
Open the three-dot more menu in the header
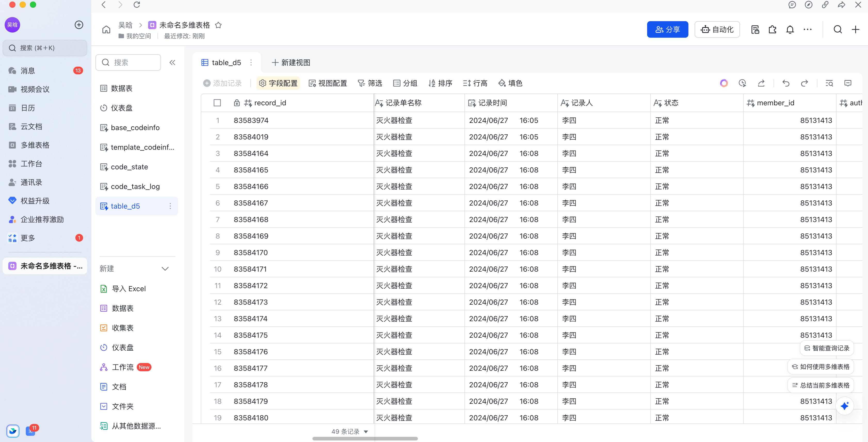[x=807, y=30]
